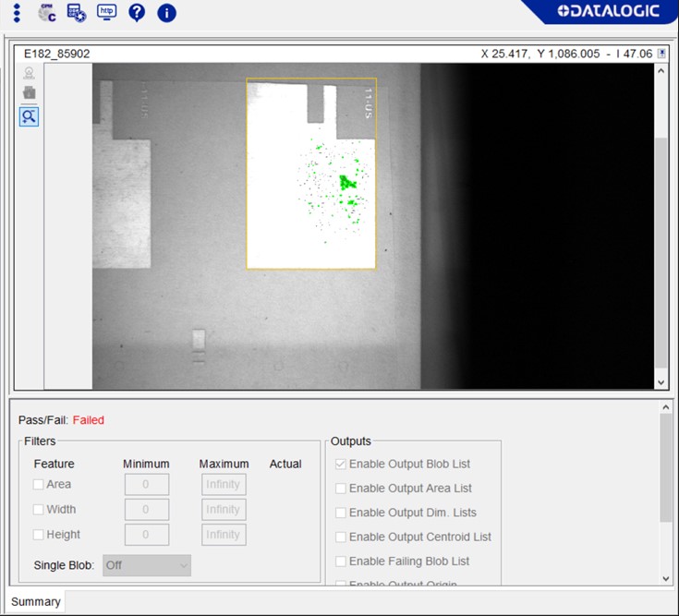Open the Single Blob dropdown
The width and height of the screenshot is (679, 616).
coord(146,565)
